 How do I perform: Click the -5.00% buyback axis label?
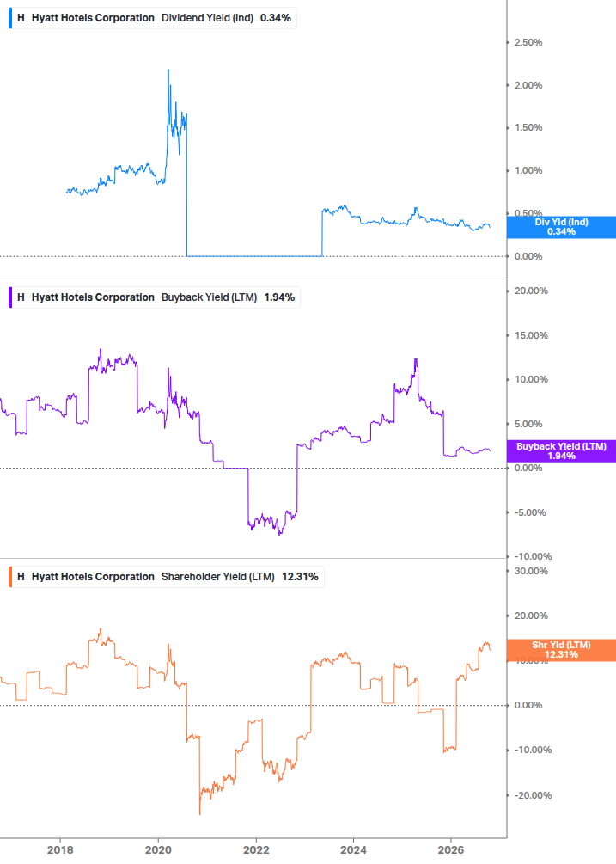coord(531,513)
